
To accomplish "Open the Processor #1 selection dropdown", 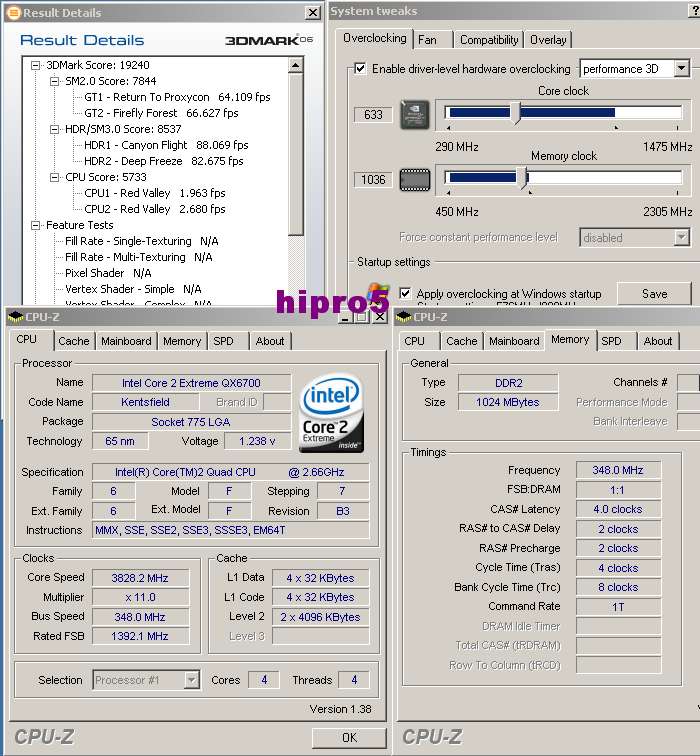I will (191, 680).
